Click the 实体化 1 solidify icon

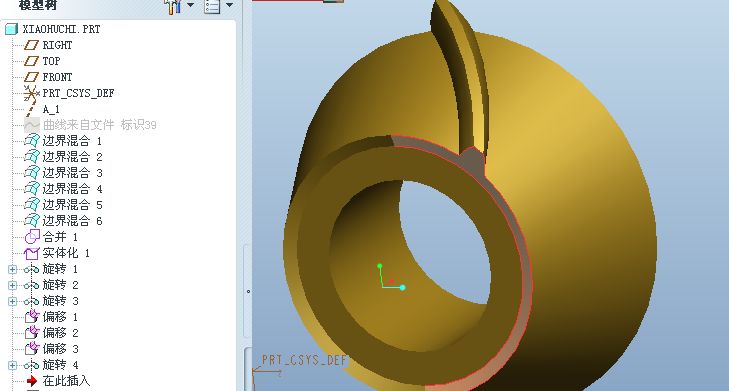tap(32, 253)
